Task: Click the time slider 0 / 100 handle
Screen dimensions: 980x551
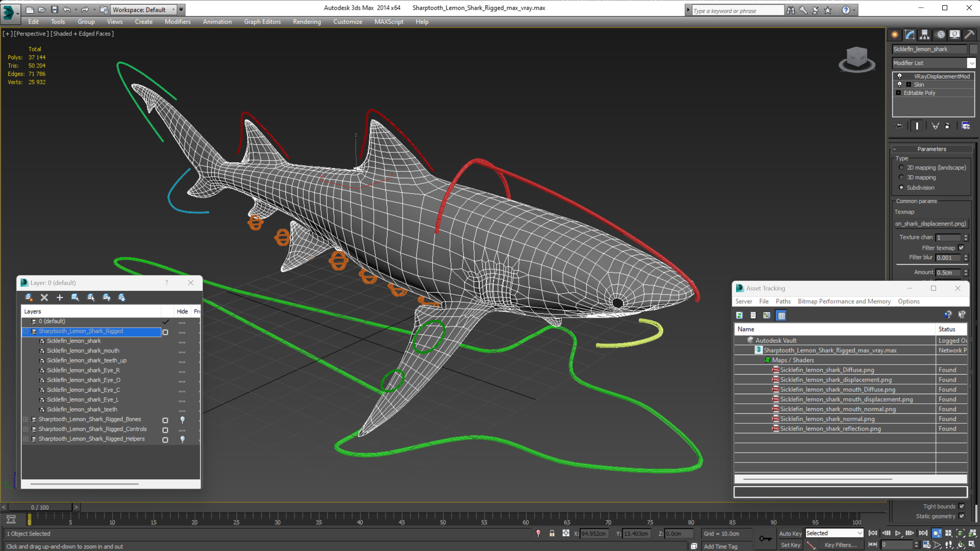Action: click(40, 507)
